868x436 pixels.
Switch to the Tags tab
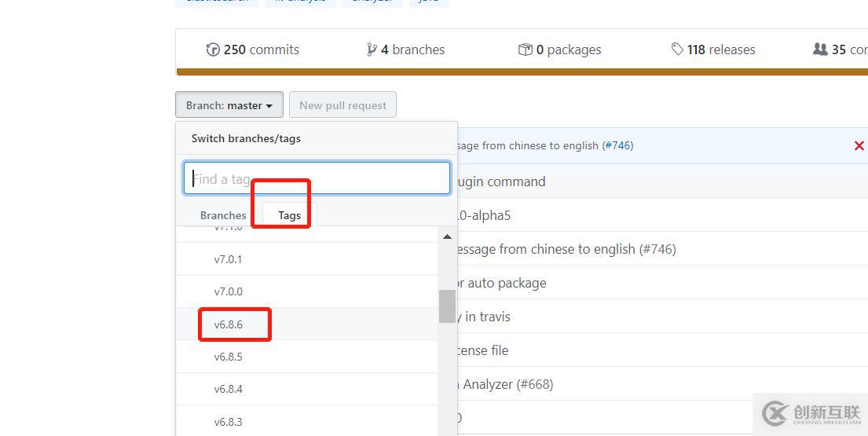(x=290, y=216)
